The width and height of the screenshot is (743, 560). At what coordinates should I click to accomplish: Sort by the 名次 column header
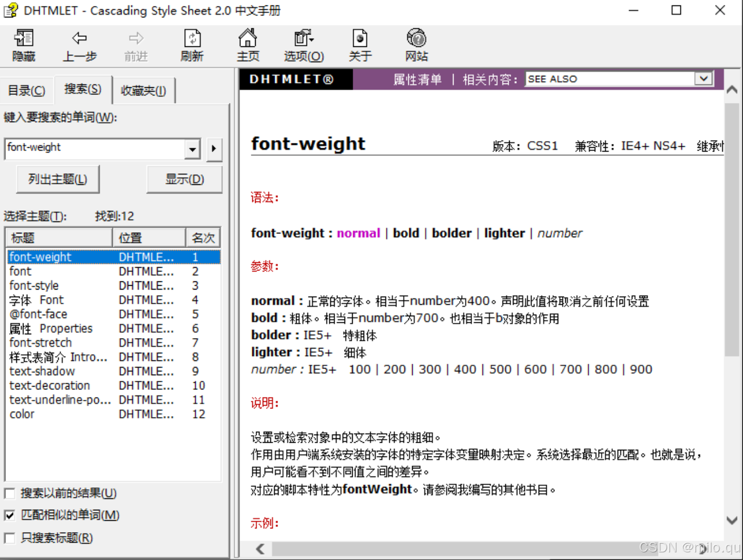click(x=203, y=238)
